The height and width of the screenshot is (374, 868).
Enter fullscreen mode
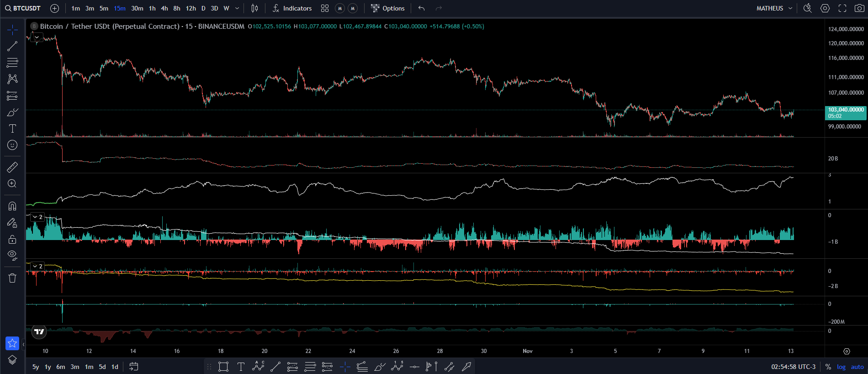(x=842, y=8)
